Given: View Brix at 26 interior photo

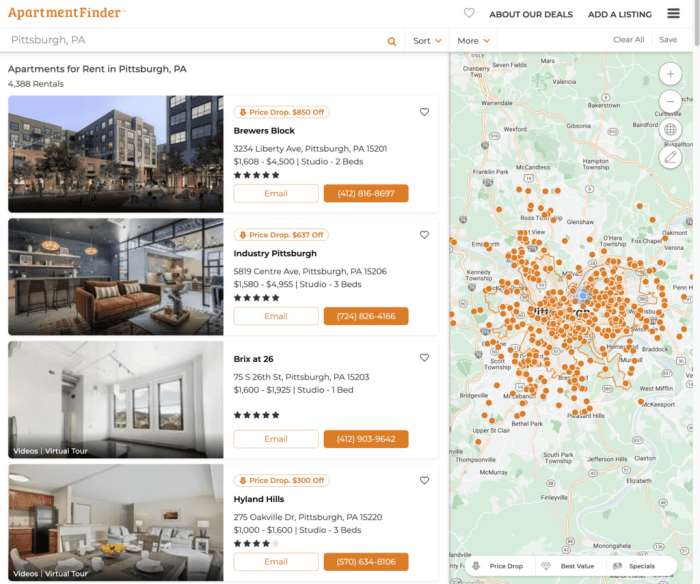Looking at the screenshot, I should [116, 400].
